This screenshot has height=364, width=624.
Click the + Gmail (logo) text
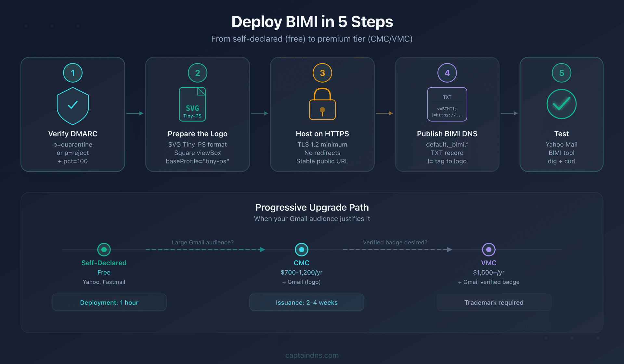click(302, 282)
